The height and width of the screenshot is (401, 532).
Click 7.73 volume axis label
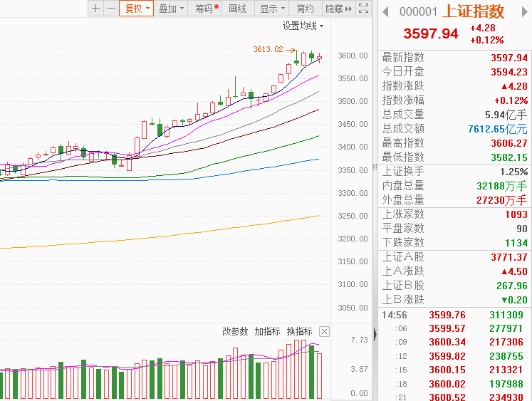click(x=360, y=340)
